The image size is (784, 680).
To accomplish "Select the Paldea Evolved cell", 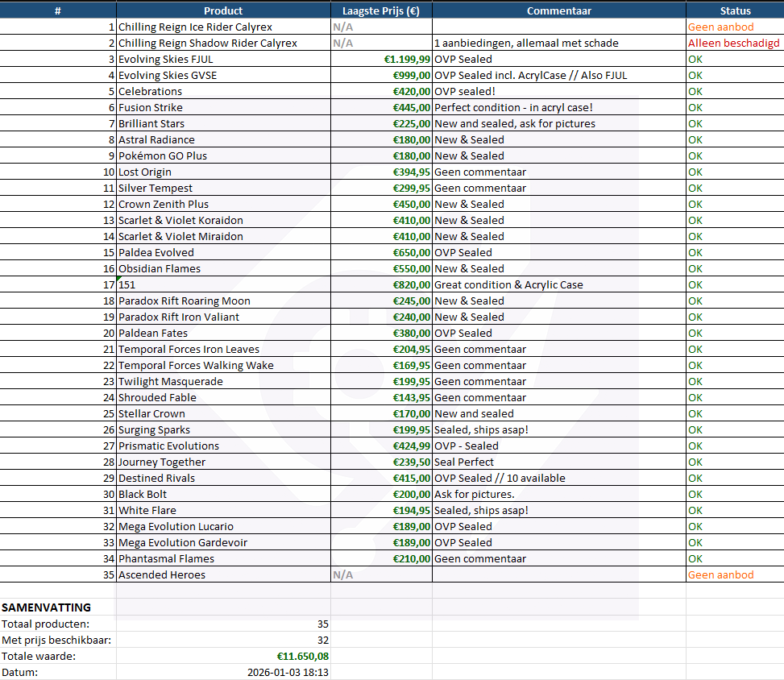I will pyautogui.click(x=223, y=252).
